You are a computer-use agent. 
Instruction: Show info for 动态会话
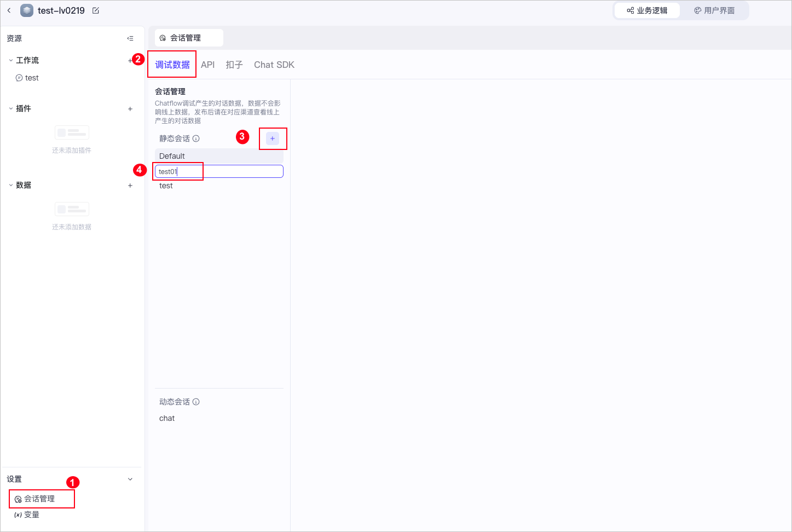(196, 402)
